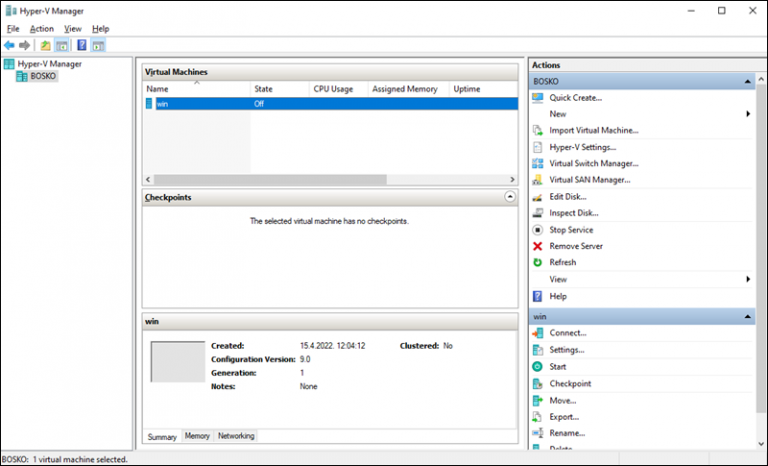Switch to the Memory tab
Screen dimensions: 768x466
point(197,436)
